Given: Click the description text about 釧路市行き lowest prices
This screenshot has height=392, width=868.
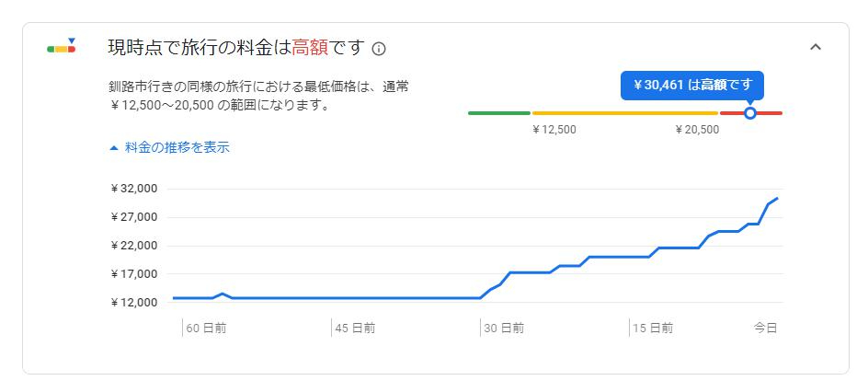Looking at the screenshot, I should [x=259, y=96].
